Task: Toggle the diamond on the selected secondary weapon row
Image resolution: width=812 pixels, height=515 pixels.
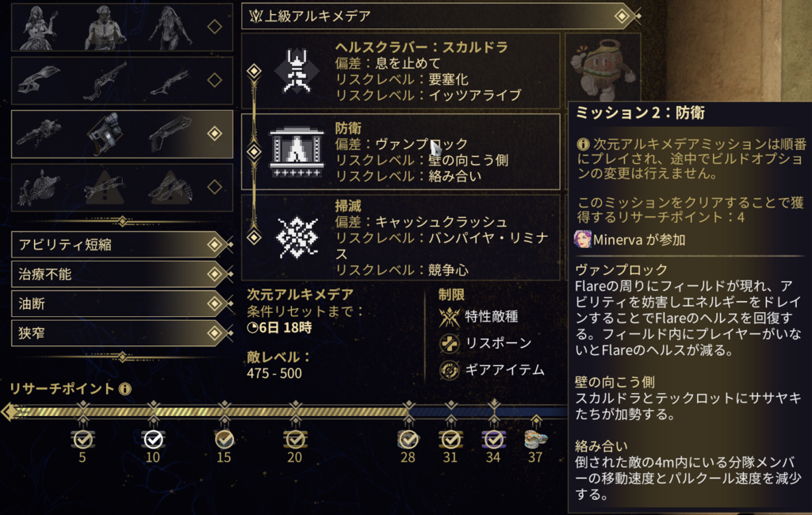Action: (x=214, y=134)
